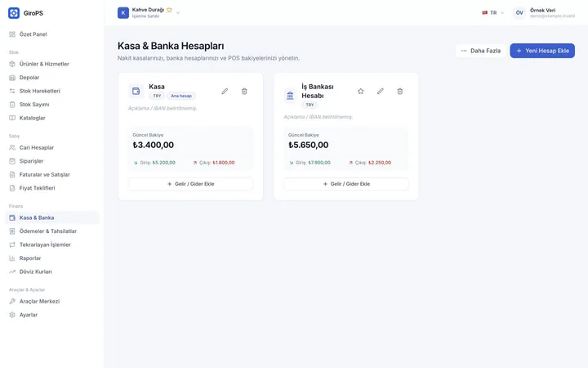Open Ayarlar settings page
This screenshot has width=588, height=368.
tap(52, 315)
